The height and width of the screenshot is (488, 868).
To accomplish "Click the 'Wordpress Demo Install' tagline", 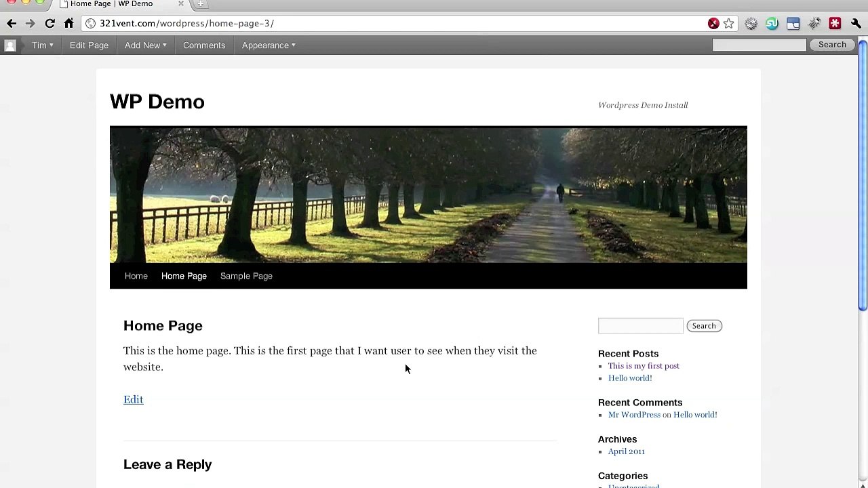I will pos(643,105).
